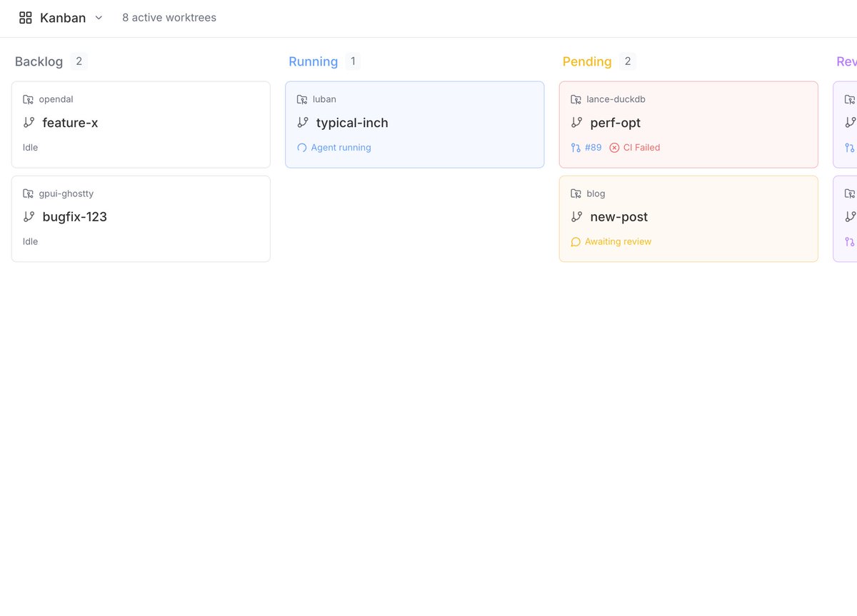Click the Agent running spinner icon
Image resolution: width=857 pixels, height=616 pixels.
[302, 148]
